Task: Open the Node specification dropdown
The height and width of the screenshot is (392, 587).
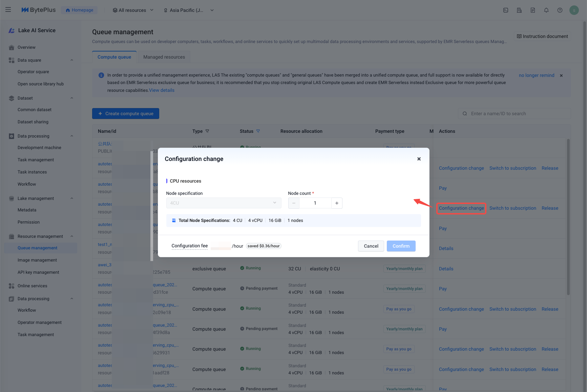Action: tap(224, 203)
